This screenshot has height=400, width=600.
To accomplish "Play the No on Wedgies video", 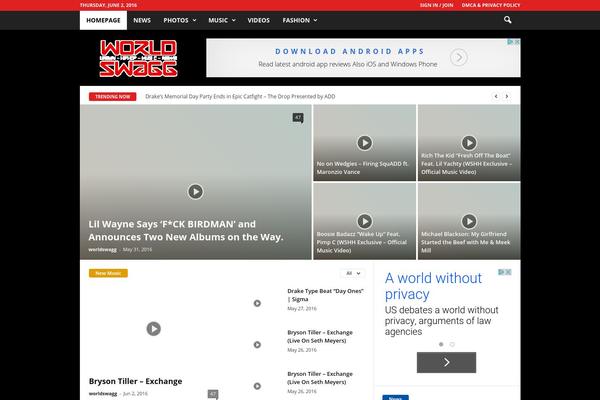I will coord(365,143).
